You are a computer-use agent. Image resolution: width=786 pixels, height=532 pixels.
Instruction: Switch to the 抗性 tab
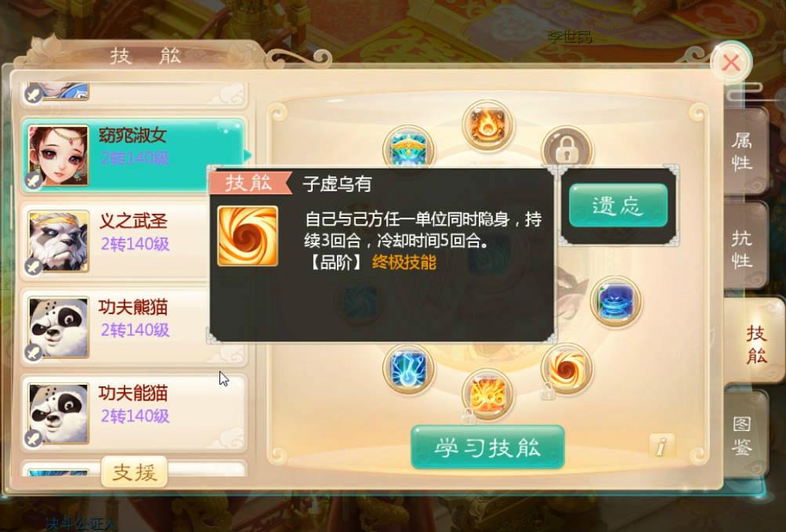(x=743, y=248)
